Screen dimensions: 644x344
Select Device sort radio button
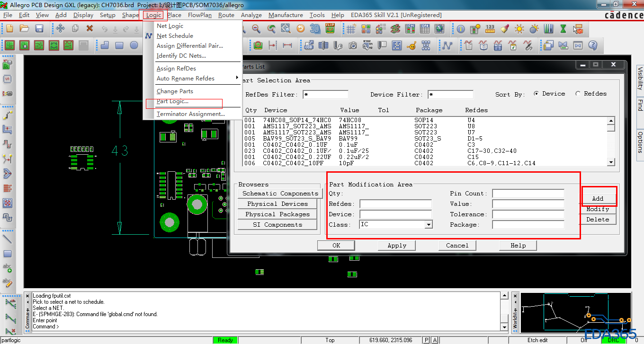tap(536, 94)
